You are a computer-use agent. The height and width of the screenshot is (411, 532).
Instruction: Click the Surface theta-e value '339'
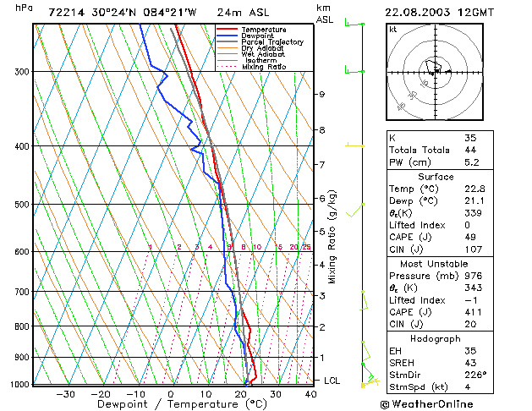coord(474,213)
